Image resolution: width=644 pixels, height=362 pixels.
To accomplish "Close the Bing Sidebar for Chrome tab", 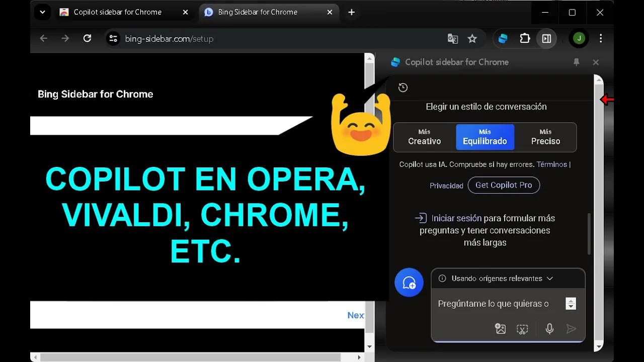I will click(330, 13).
